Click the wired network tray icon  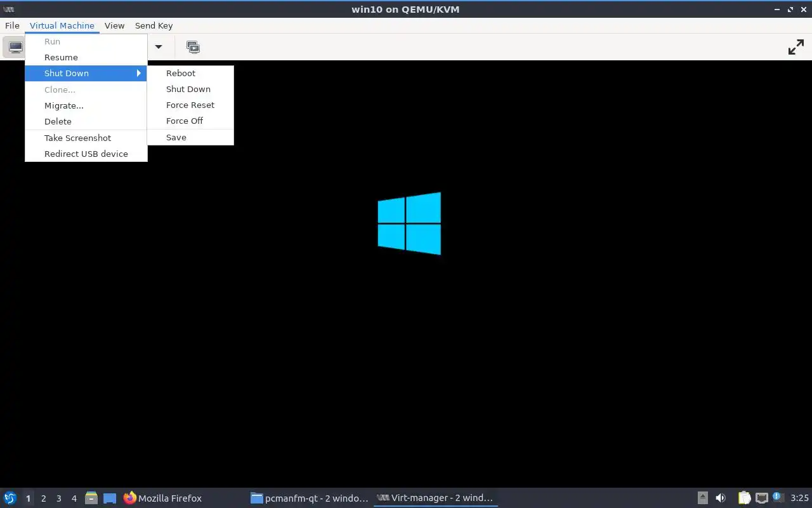coord(762,498)
